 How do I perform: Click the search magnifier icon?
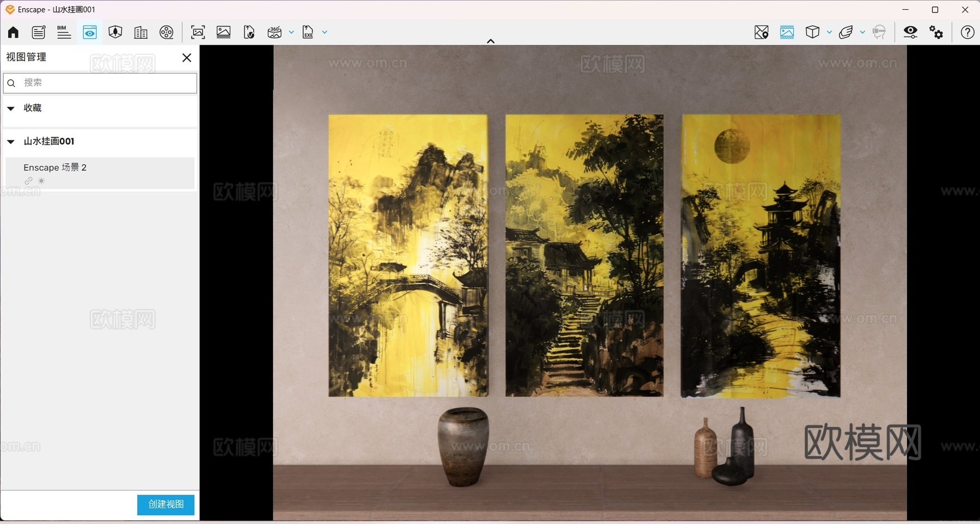[11, 83]
